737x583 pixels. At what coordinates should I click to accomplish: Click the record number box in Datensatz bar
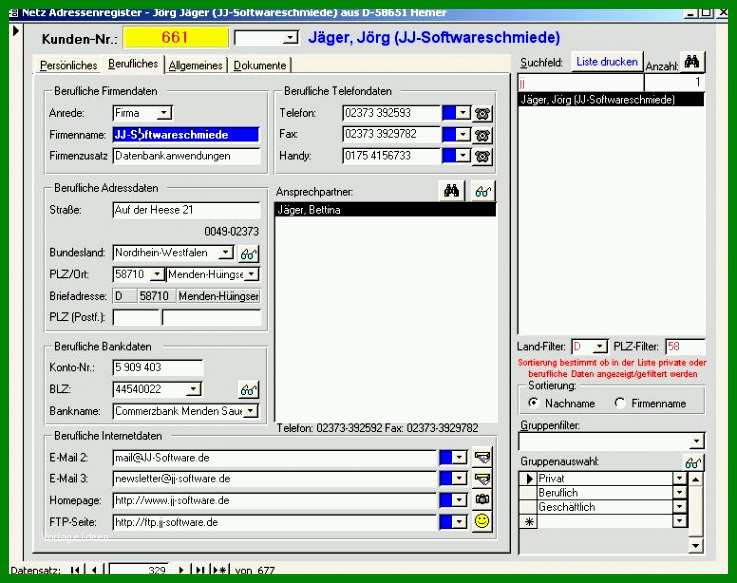point(138,570)
